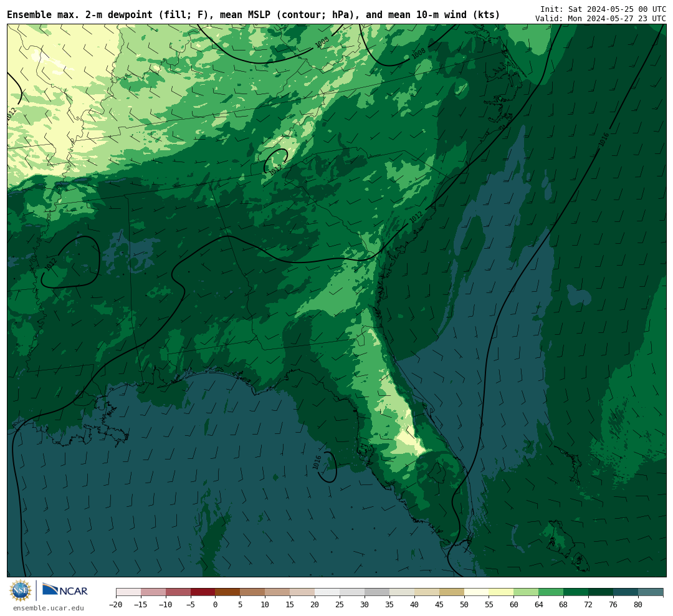Image resolution: width=673 pixels, height=616 pixels.
Task: Pick the gray 30 to 35 colorbar swatch
Action: click(x=377, y=592)
